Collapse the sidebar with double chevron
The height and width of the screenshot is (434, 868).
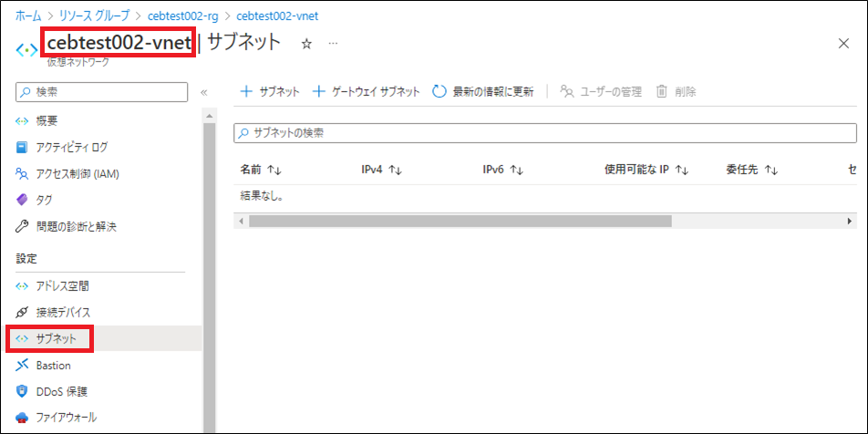pos(203,92)
